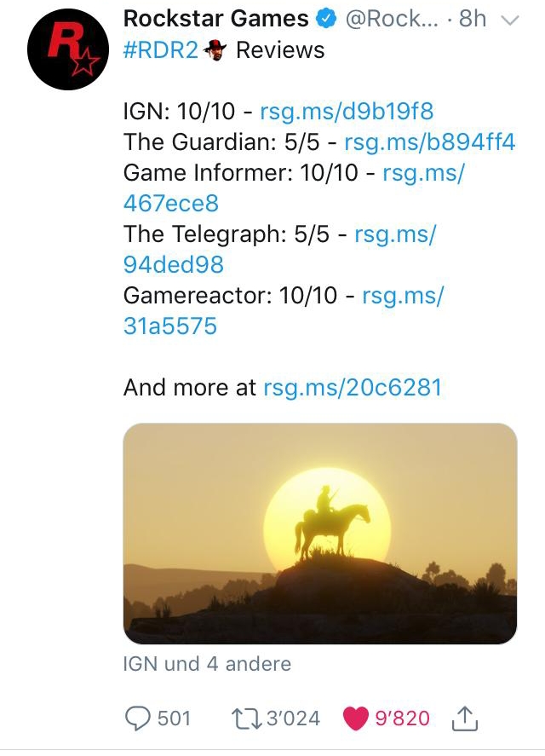The height and width of the screenshot is (756, 545).
Task: Tap the reply speech bubble icon
Action: [137, 718]
